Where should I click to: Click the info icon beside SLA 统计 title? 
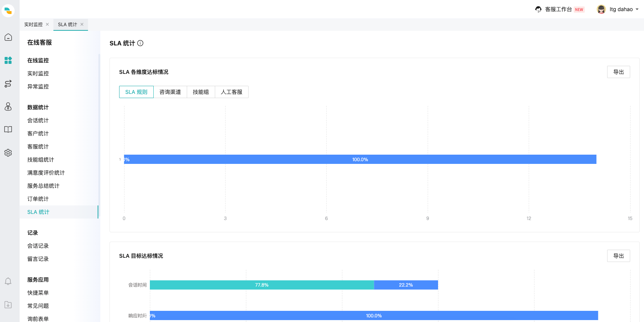tap(140, 43)
